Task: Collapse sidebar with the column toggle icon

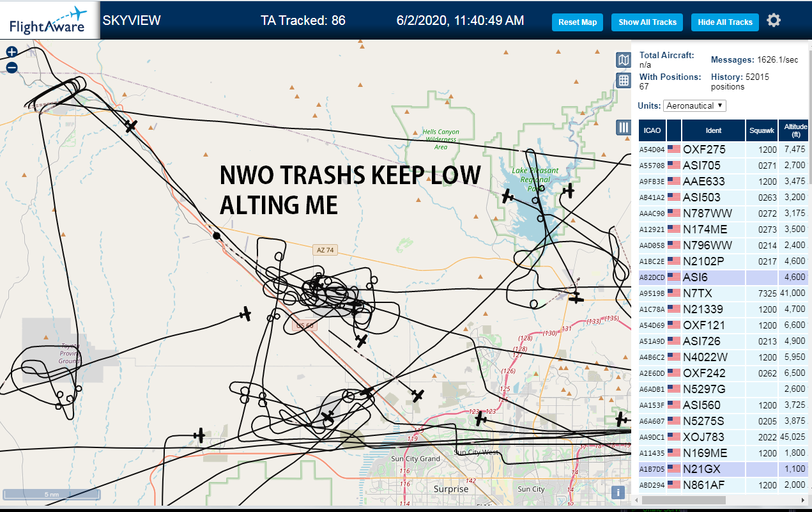Action: pyautogui.click(x=623, y=127)
